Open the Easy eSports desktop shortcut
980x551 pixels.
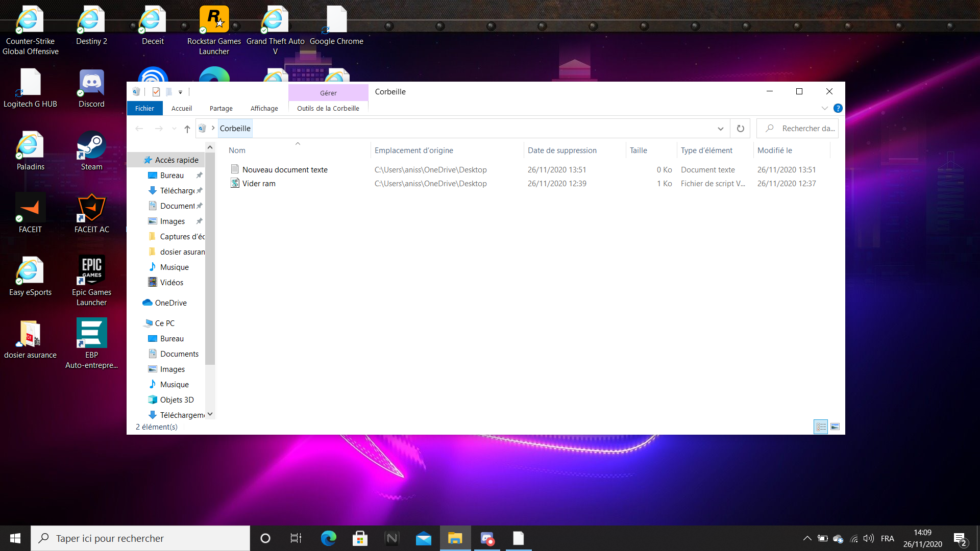[x=30, y=277]
